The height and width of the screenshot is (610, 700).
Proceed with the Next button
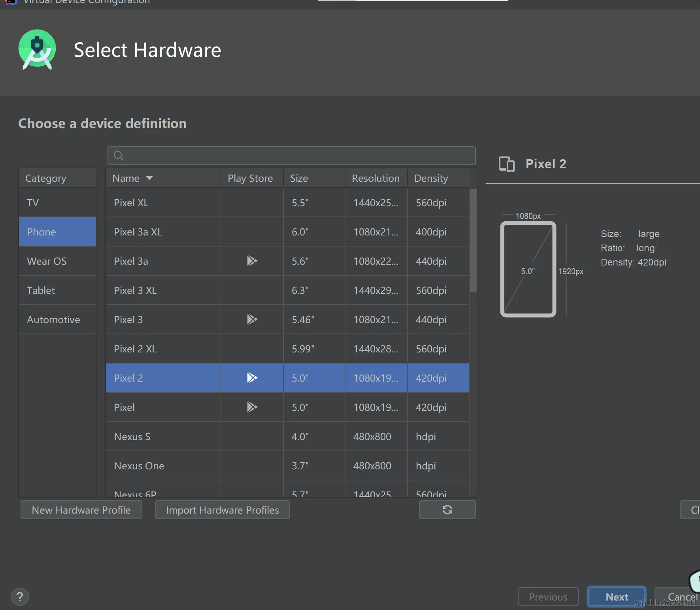tap(617, 597)
